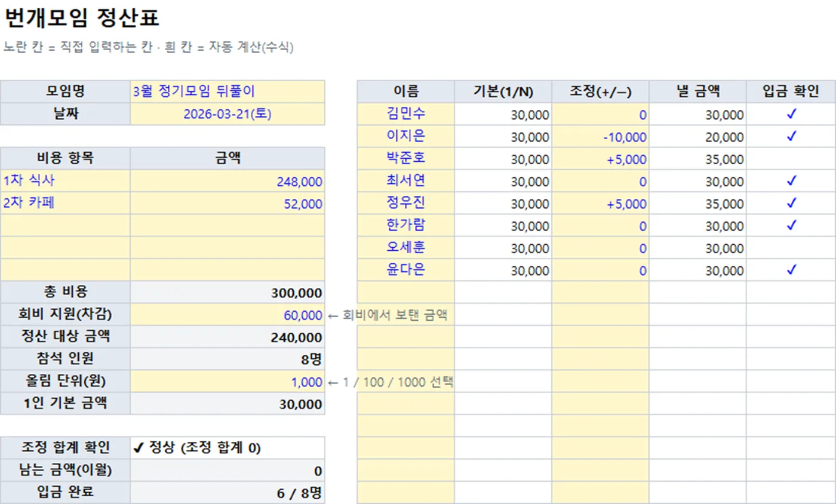Click the 52,000 amount cell
The height and width of the screenshot is (504, 836).
coord(228,203)
